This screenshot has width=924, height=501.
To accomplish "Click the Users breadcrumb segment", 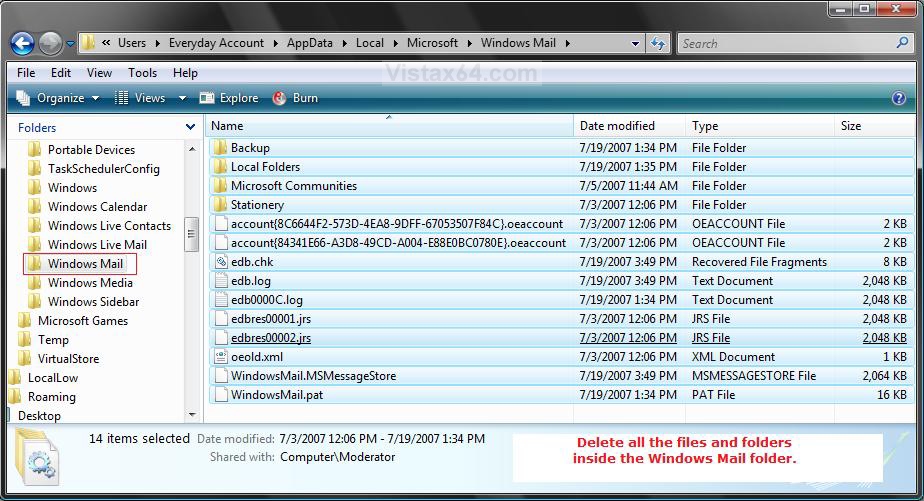I will (x=131, y=43).
